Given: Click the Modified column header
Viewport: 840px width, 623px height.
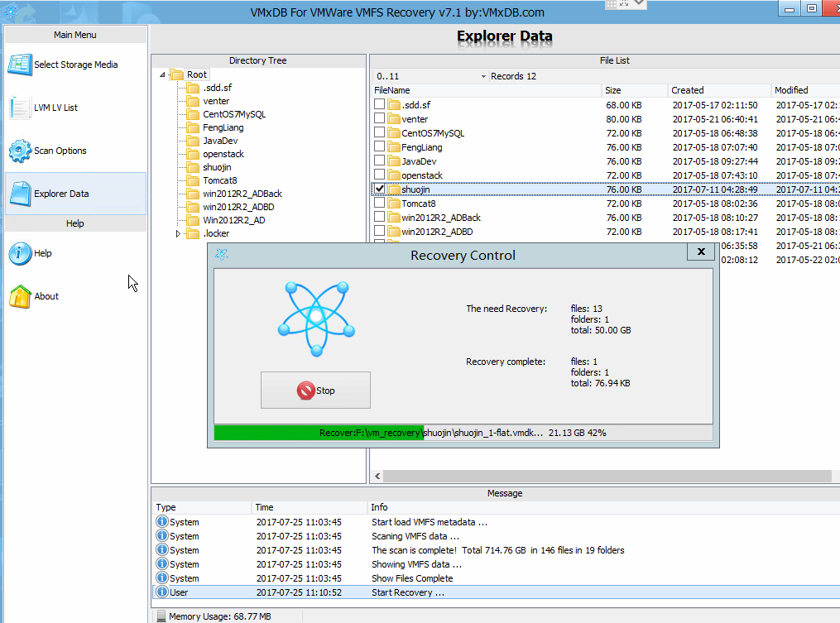Looking at the screenshot, I should point(805,90).
